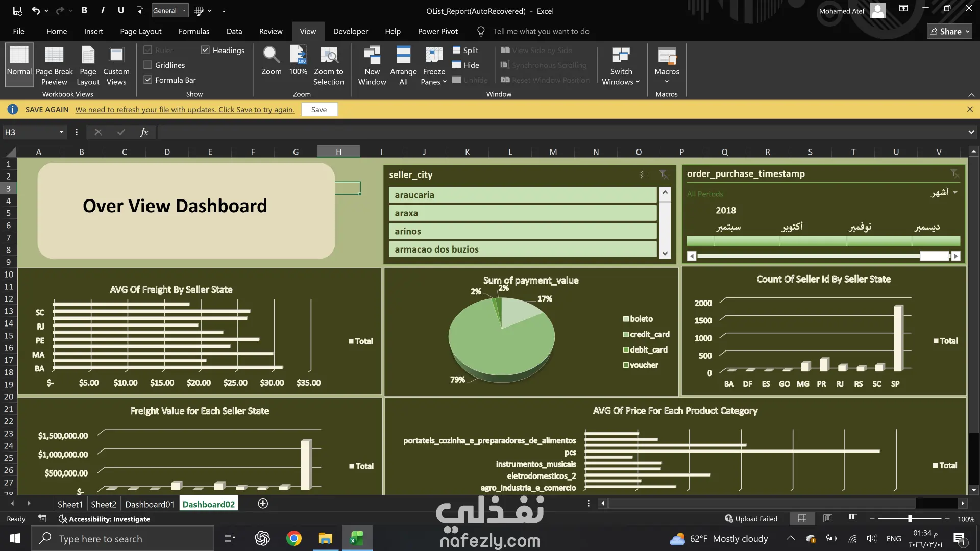980x551 pixels.
Task: Toggle the Gridlines checkbox
Action: tap(149, 65)
